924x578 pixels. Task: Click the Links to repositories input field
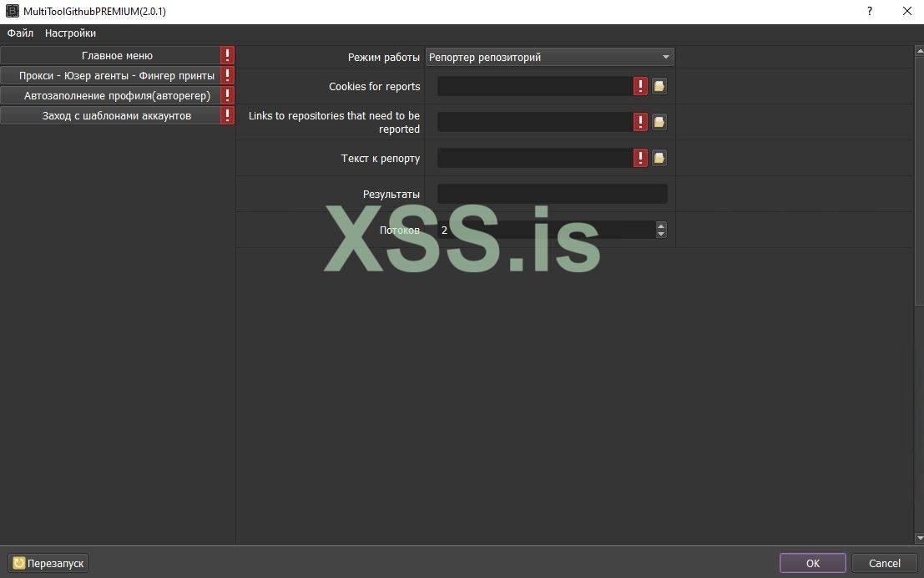coord(535,122)
